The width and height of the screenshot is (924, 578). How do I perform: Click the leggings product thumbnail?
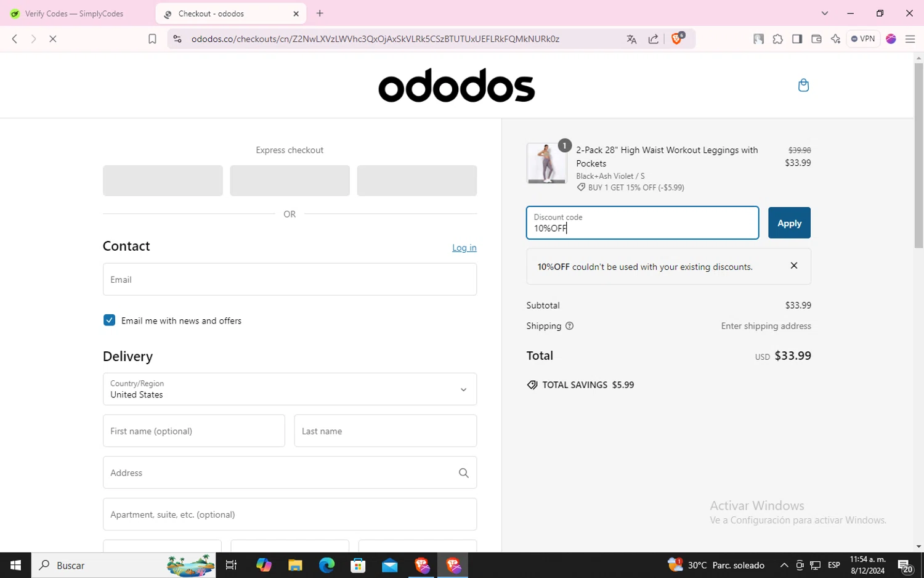click(x=546, y=163)
